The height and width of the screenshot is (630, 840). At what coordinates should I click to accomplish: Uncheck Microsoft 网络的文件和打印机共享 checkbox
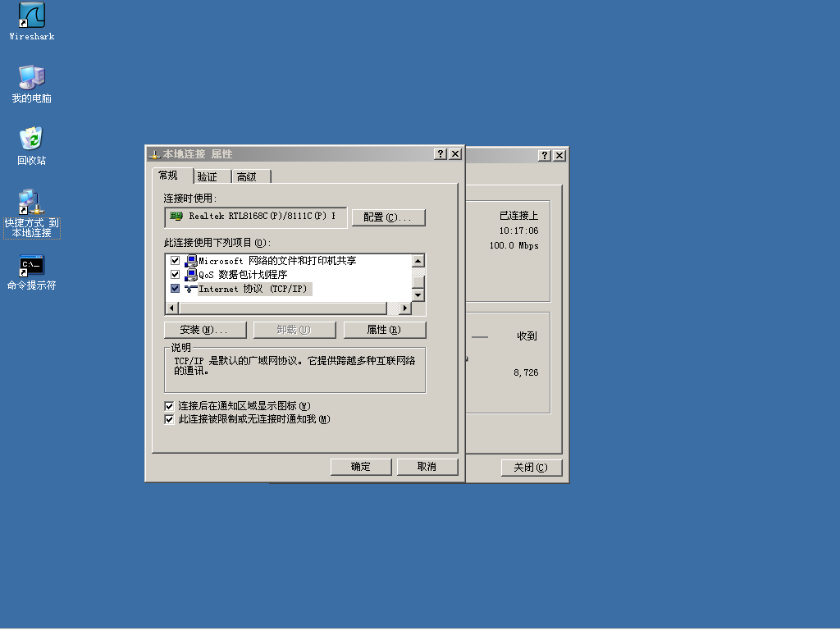pos(176,260)
